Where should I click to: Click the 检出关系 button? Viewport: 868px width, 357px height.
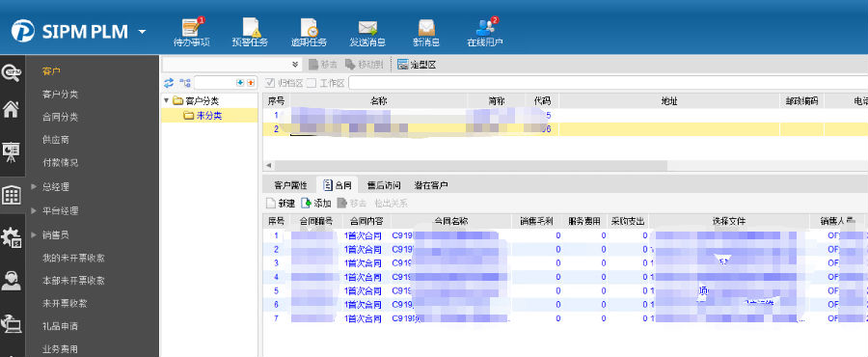(x=392, y=204)
